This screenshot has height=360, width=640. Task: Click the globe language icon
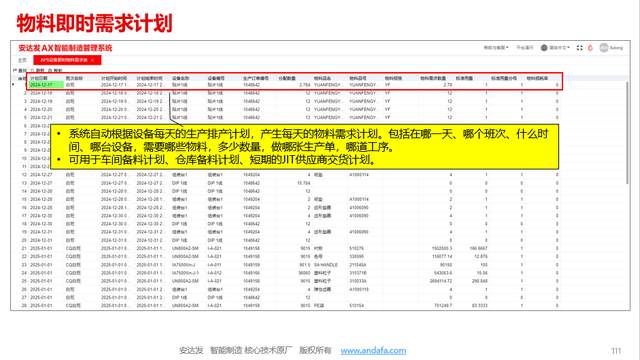click(544, 48)
